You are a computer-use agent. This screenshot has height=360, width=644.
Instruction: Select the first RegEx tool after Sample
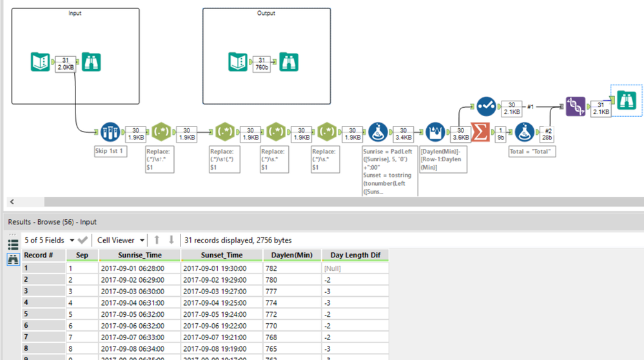[x=161, y=132]
